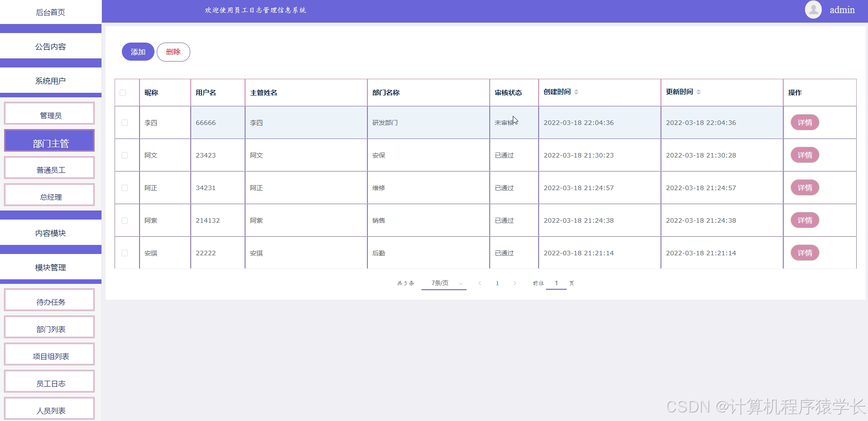
Task: Open 员工日志 menu item
Action: click(x=49, y=382)
